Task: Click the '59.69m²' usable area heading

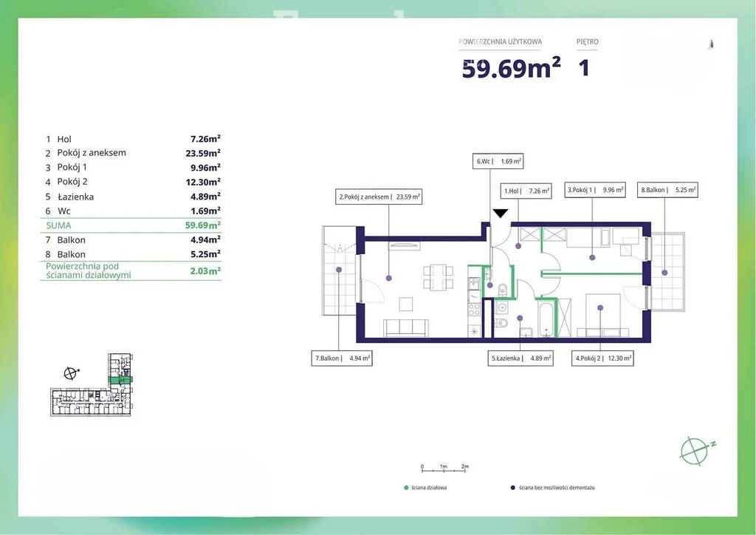Action: (511, 68)
